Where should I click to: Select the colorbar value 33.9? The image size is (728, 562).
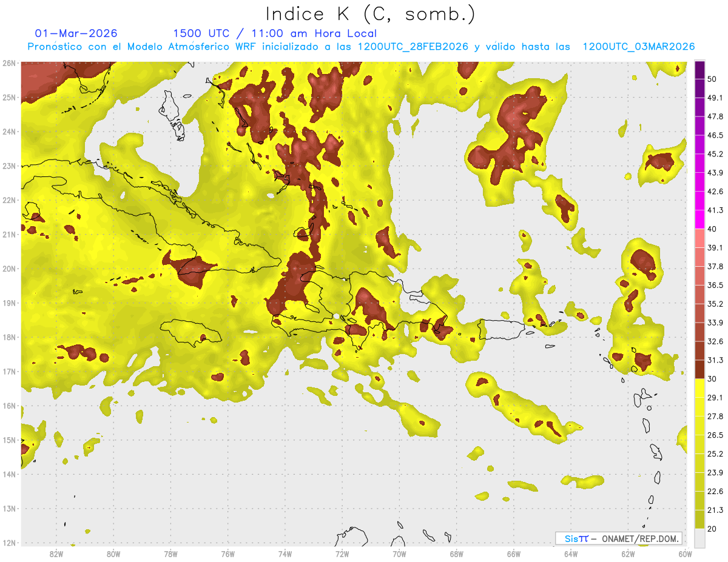click(x=715, y=323)
